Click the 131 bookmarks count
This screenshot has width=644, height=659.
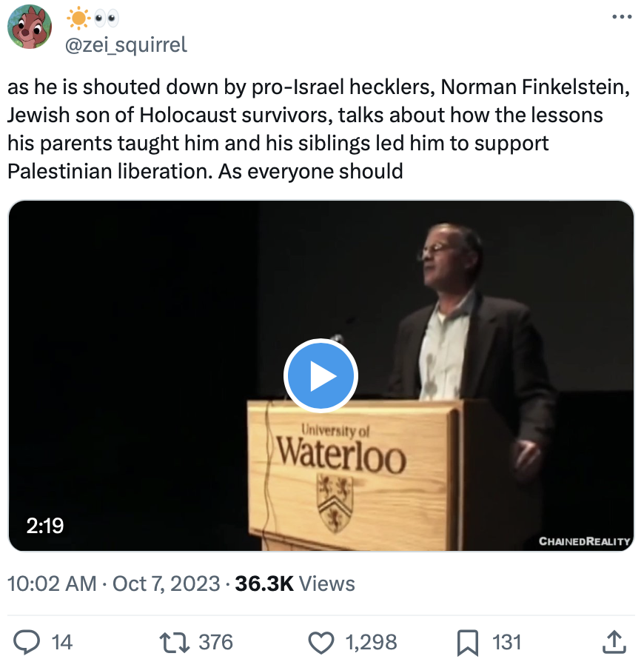[507, 641]
